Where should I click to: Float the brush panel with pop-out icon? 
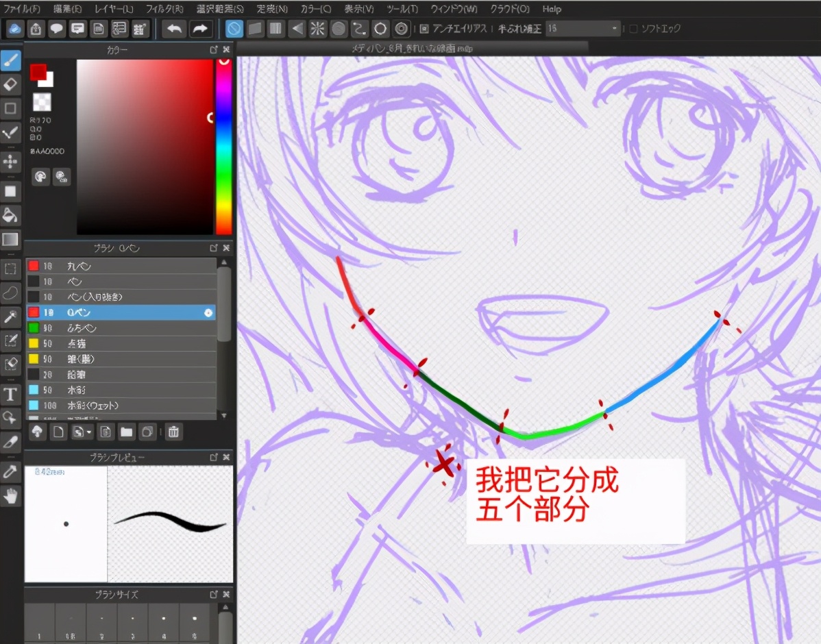tap(214, 247)
